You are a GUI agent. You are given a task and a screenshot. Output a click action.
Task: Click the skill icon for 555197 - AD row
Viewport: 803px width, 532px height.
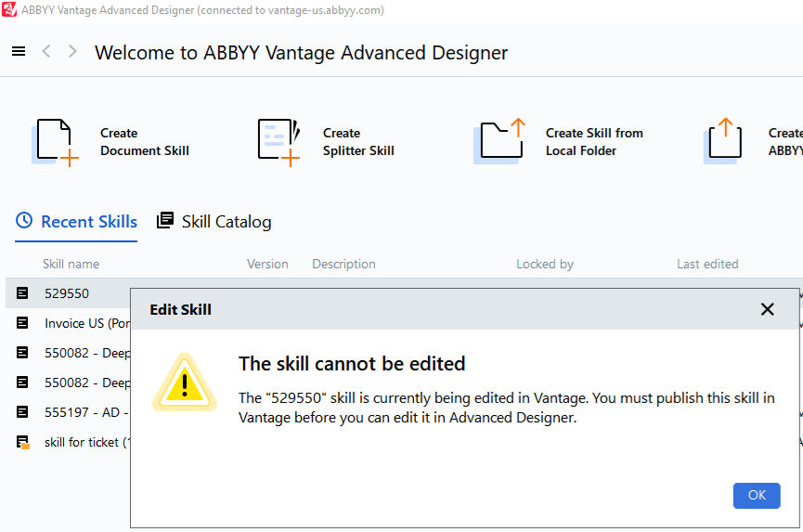coord(22,411)
